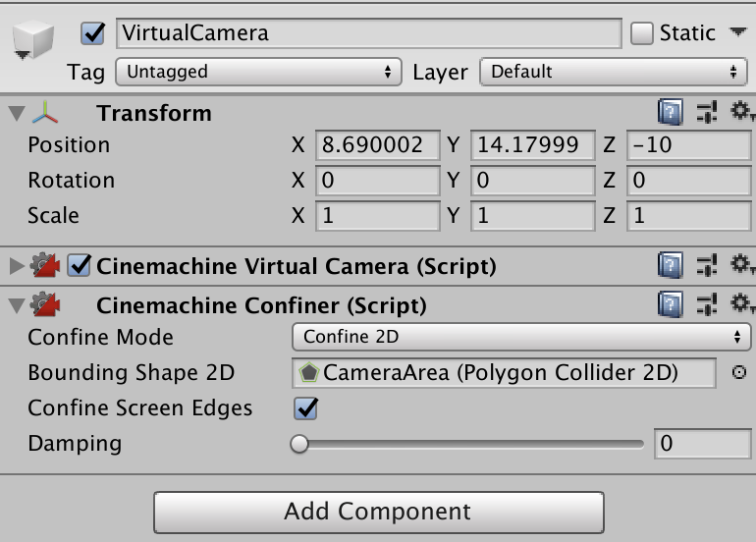Open Transform gear settings menu
This screenshot has width=756, height=542.
[x=741, y=111]
